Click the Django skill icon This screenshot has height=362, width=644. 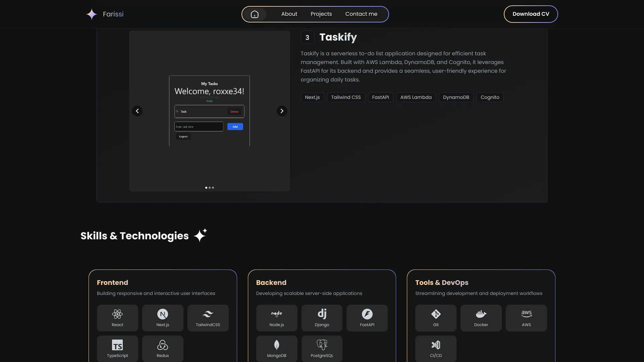[322, 314]
